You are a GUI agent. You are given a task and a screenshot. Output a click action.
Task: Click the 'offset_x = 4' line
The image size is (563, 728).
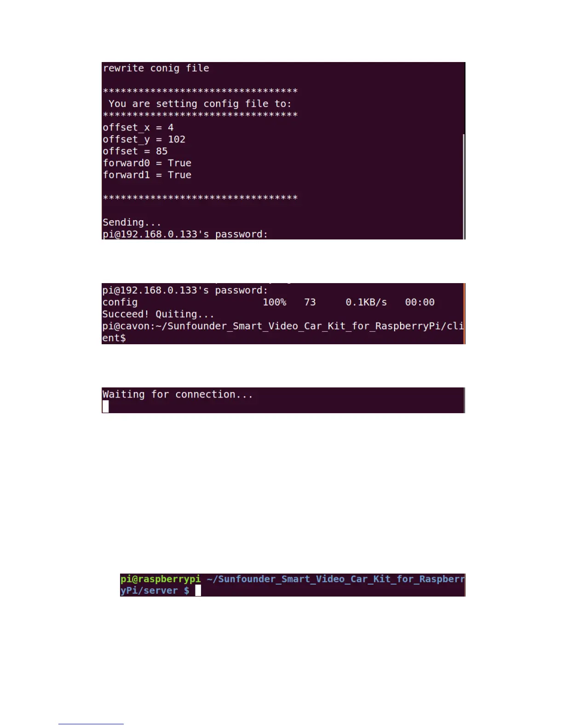pyautogui.click(x=138, y=128)
